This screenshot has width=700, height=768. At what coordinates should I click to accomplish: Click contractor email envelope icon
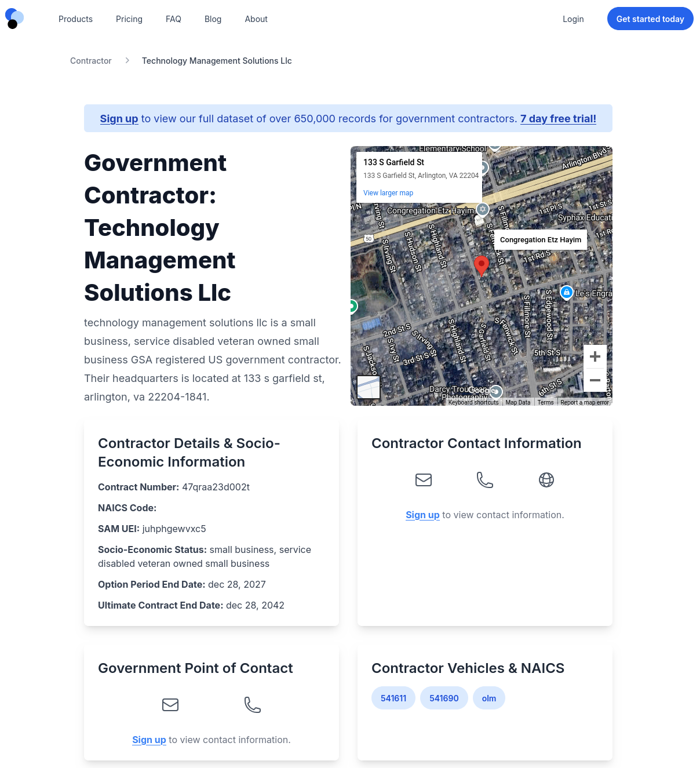click(x=424, y=480)
